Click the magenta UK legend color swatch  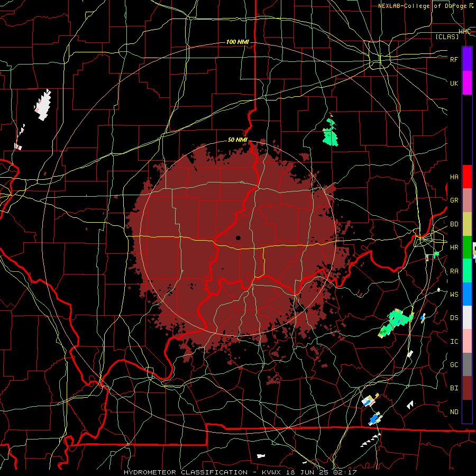pos(467,83)
